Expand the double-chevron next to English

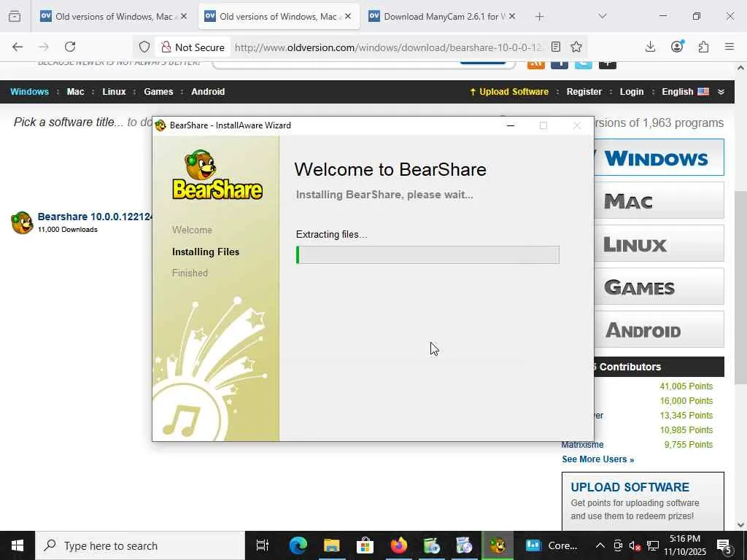pos(721,92)
